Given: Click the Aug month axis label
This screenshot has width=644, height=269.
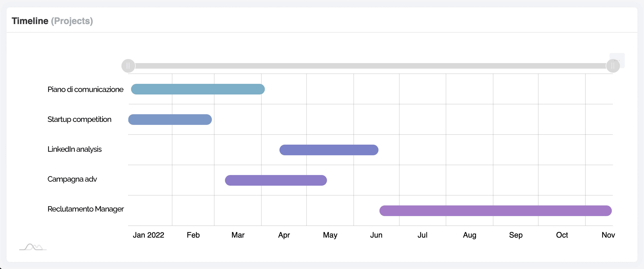Looking at the screenshot, I should point(470,235).
